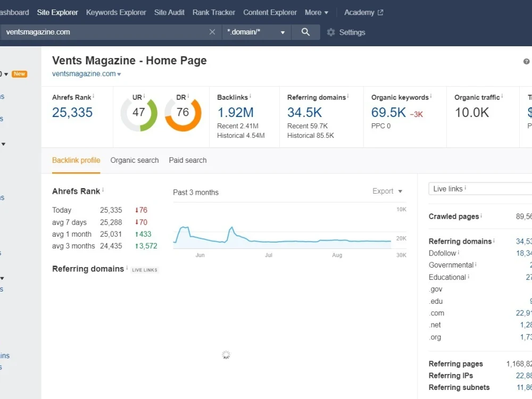Click 'Referring IPs' row label
Viewport: 532px width, 399px height.
(451, 376)
